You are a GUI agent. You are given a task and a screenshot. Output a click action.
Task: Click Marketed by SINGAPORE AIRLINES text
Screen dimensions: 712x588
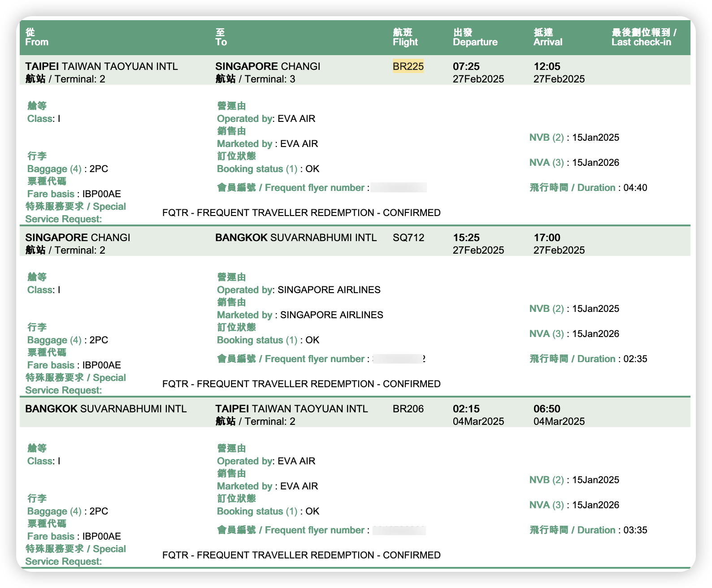tap(300, 315)
